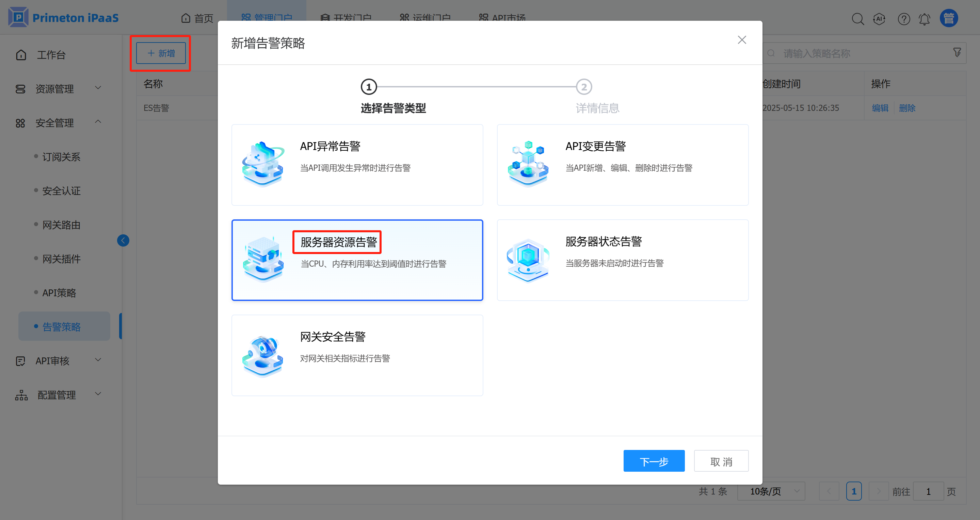Click the search magnifier icon in header
Viewport: 980px width, 520px height.
click(857, 19)
